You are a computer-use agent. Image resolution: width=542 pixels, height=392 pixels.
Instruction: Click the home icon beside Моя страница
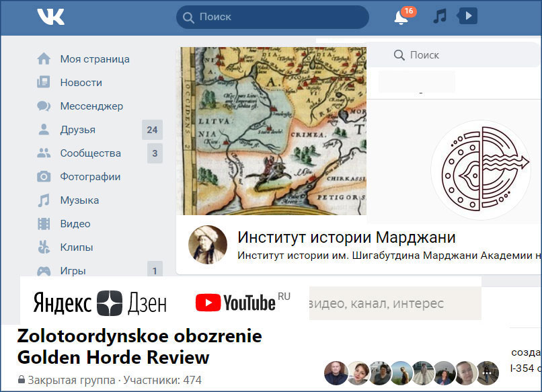(x=44, y=59)
